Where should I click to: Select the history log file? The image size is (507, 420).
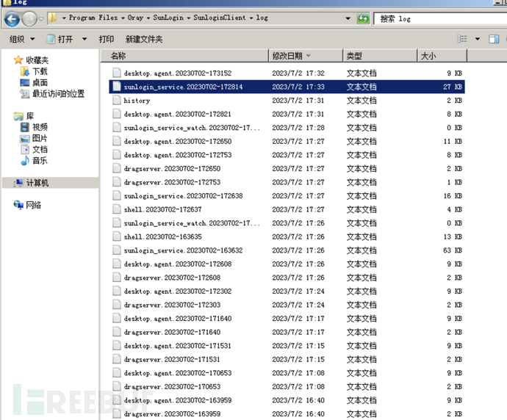[x=137, y=101]
